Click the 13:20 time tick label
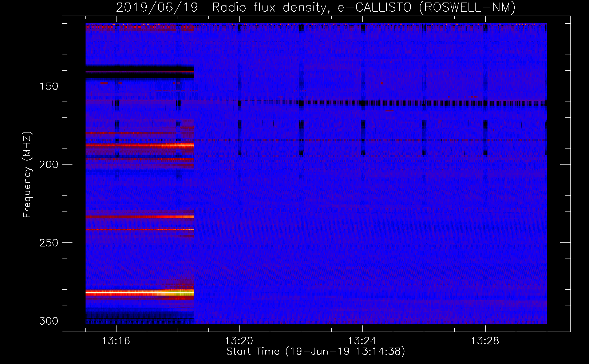 239,341
